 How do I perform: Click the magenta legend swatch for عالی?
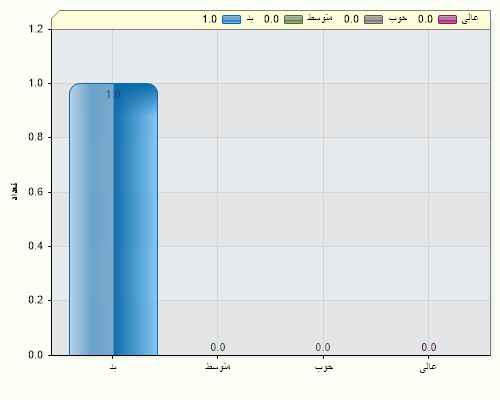pos(447,20)
